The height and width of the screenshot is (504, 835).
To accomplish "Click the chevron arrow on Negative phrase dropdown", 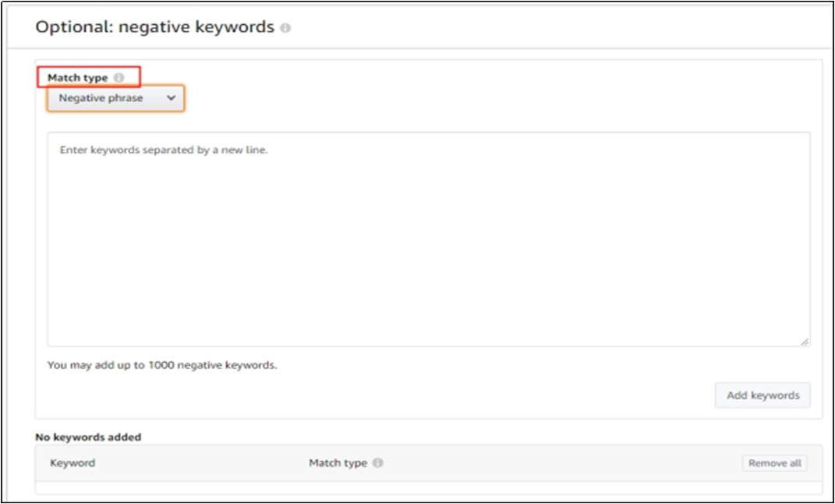I will point(172,98).
